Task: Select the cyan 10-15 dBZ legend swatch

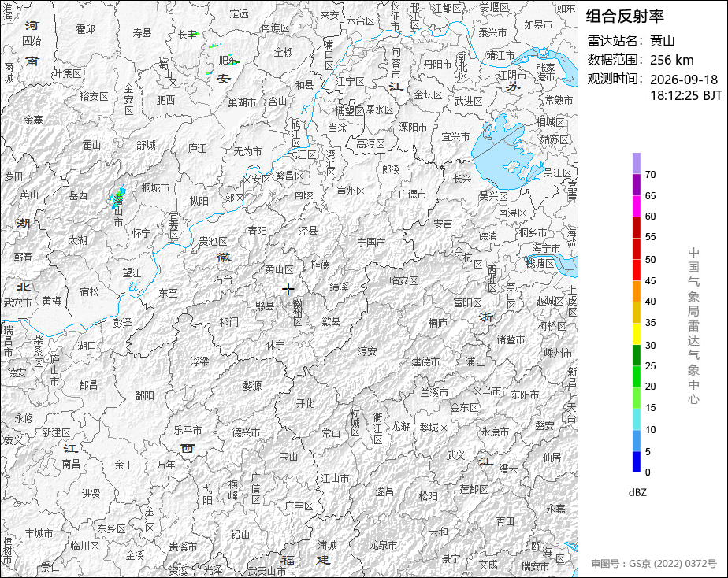Action: [637, 419]
